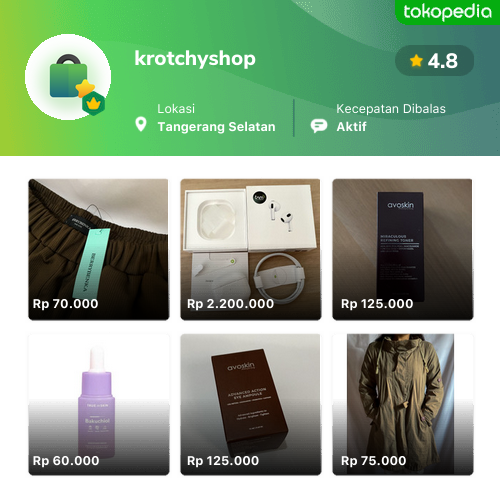This screenshot has width=500, height=500.
Task: Click the location pin icon
Action: pos(141,124)
